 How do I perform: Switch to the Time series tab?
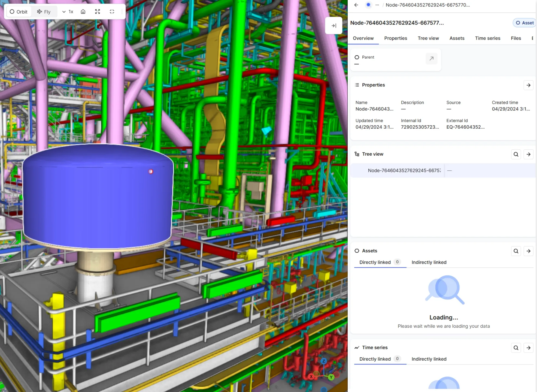coord(488,38)
